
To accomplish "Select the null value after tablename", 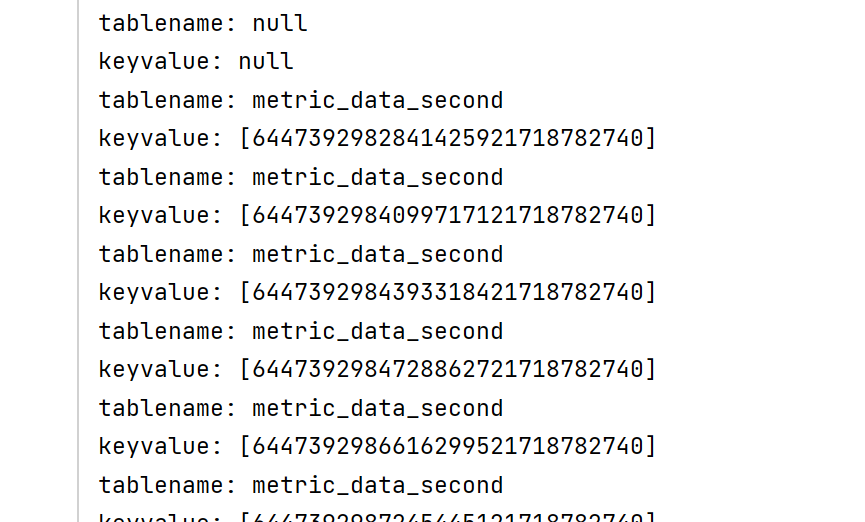I will tap(280, 24).
